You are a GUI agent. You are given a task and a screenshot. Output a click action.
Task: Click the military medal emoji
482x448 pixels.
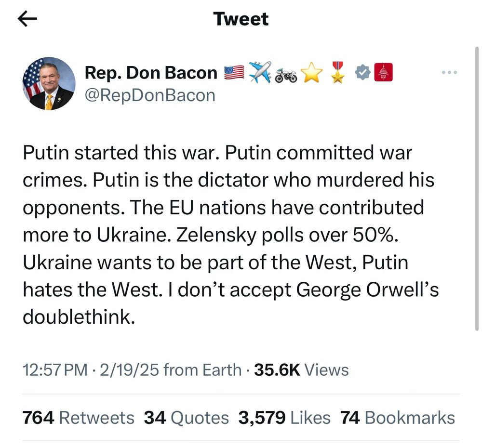(x=337, y=72)
